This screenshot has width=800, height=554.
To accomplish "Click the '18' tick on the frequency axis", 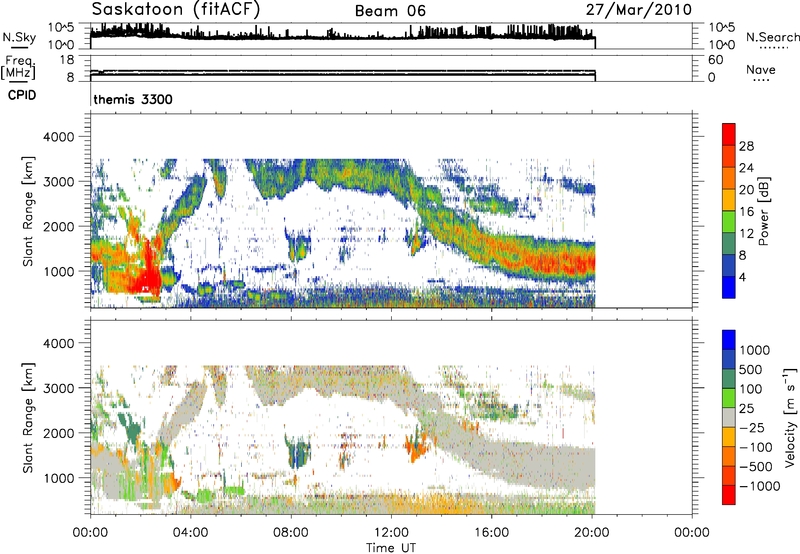I will pyautogui.click(x=67, y=59).
